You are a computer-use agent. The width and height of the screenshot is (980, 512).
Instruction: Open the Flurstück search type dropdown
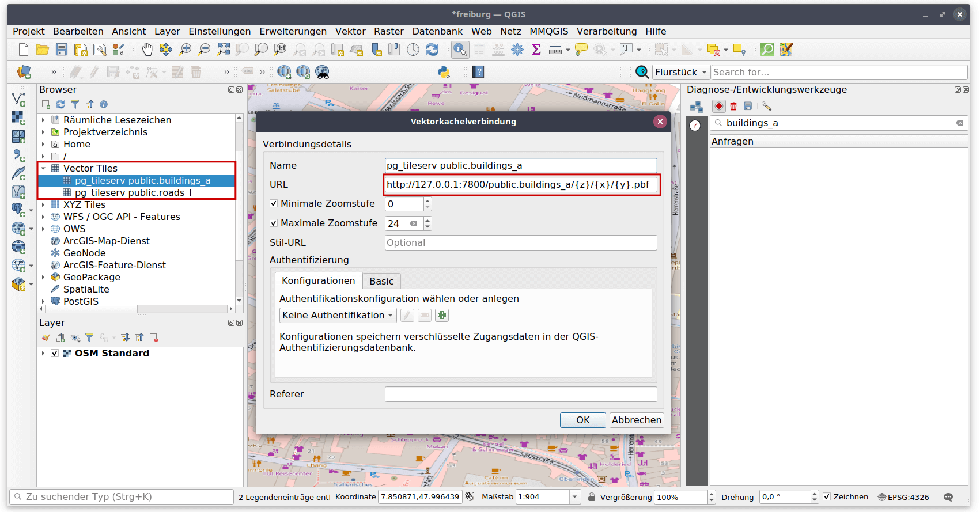click(x=680, y=72)
